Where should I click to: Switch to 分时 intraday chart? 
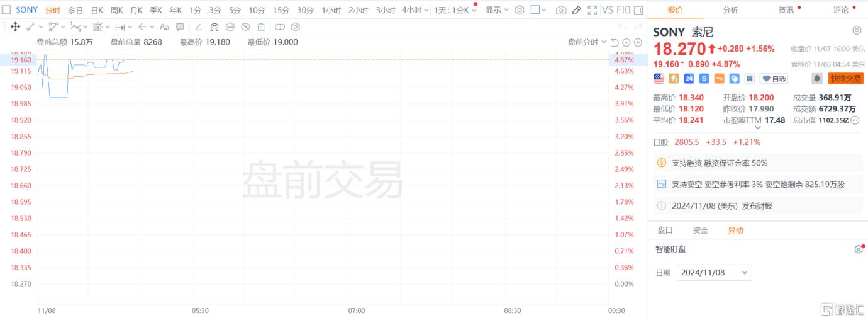(x=53, y=10)
